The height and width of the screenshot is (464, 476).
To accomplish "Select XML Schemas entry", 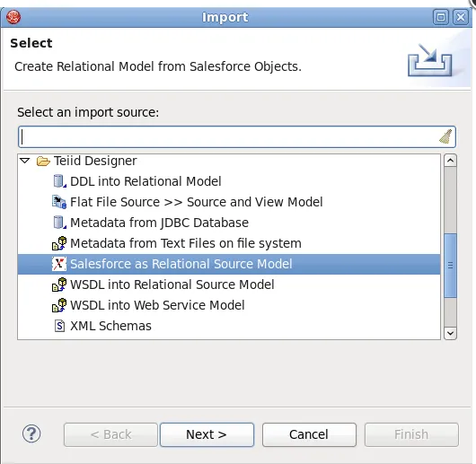I will (x=110, y=326).
